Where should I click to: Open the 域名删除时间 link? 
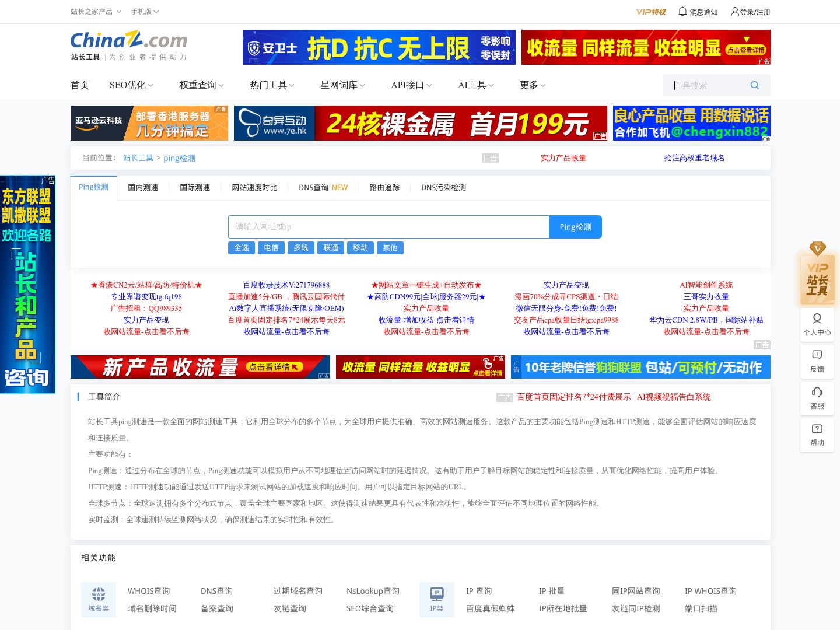pyautogui.click(x=152, y=608)
